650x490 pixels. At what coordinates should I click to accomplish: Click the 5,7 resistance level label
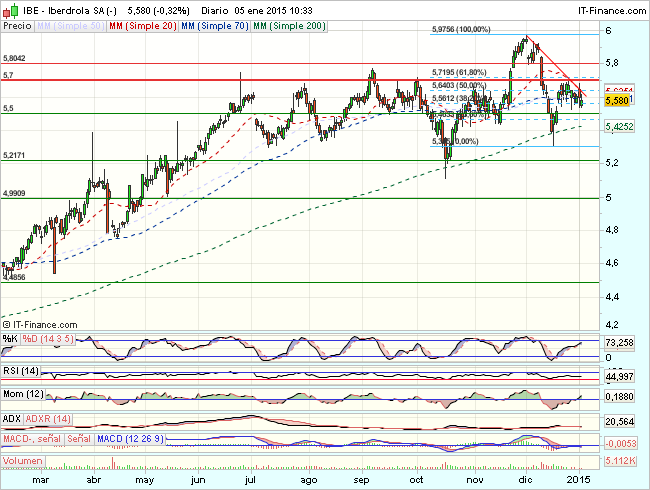tap(8, 75)
